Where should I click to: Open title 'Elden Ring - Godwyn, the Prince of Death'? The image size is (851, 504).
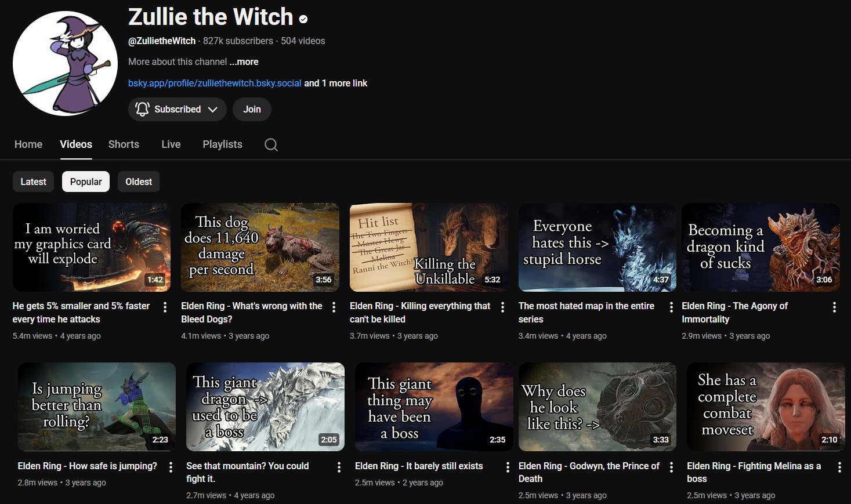tap(589, 472)
